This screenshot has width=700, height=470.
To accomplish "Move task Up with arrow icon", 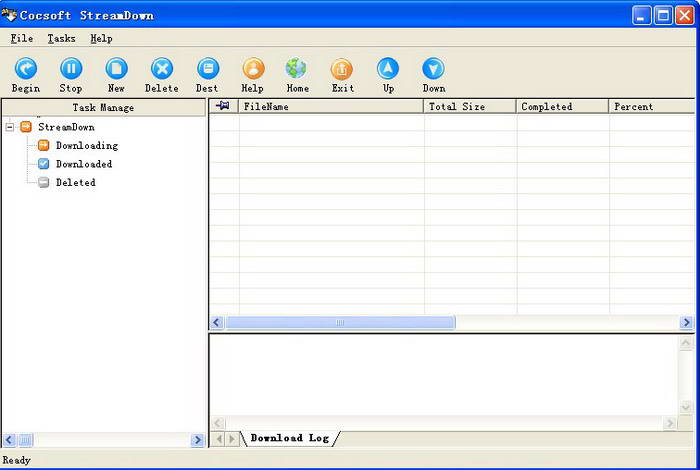I will (388, 69).
